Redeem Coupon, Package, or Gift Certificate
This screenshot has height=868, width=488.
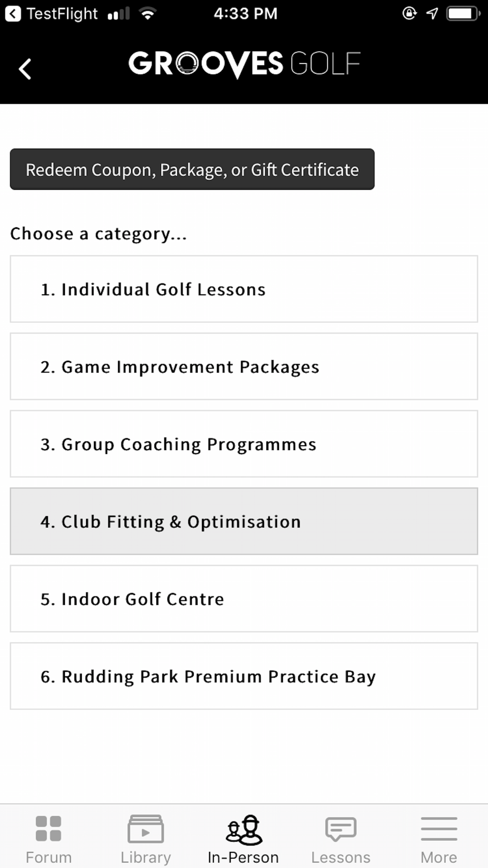(x=192, y=169)
